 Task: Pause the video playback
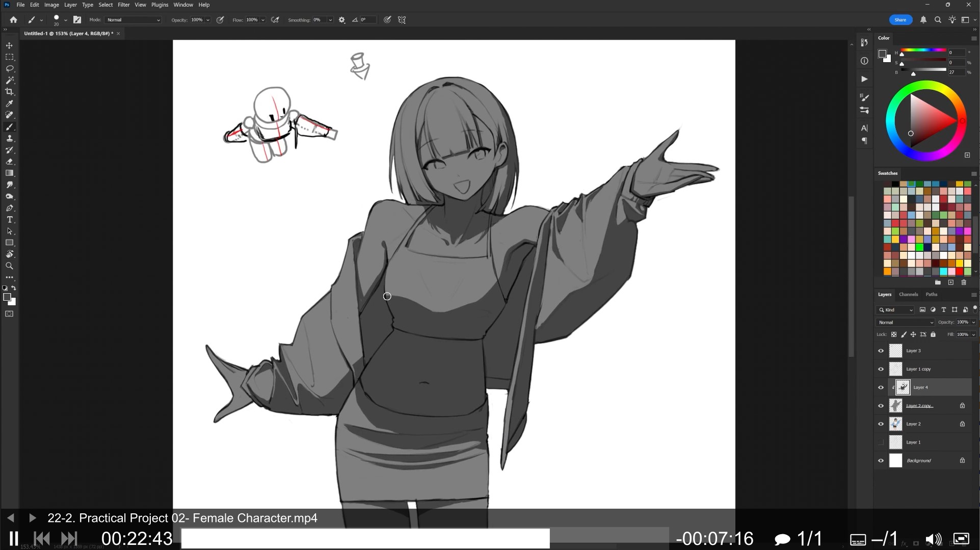coord(14,538)
